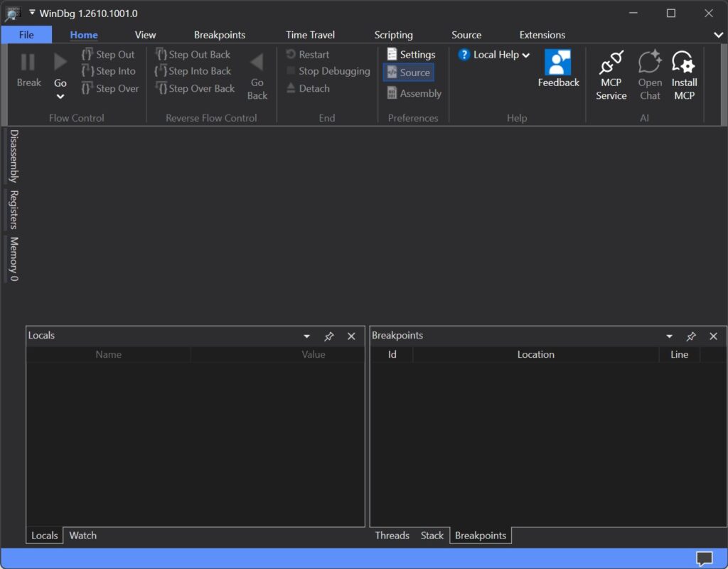The image size is (728, 569).
Task: Open the Scripting ribbon tab
Action: click(x=393, y=35)
